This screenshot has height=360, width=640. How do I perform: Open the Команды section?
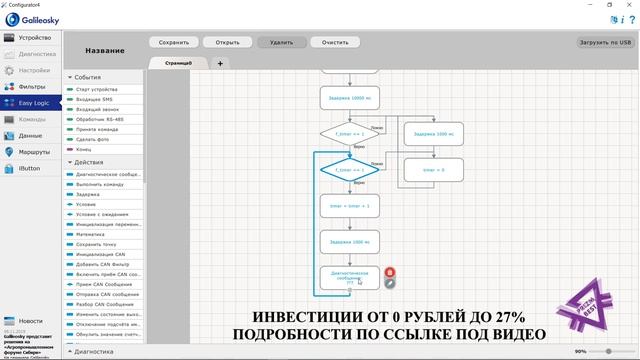point(31,119)
